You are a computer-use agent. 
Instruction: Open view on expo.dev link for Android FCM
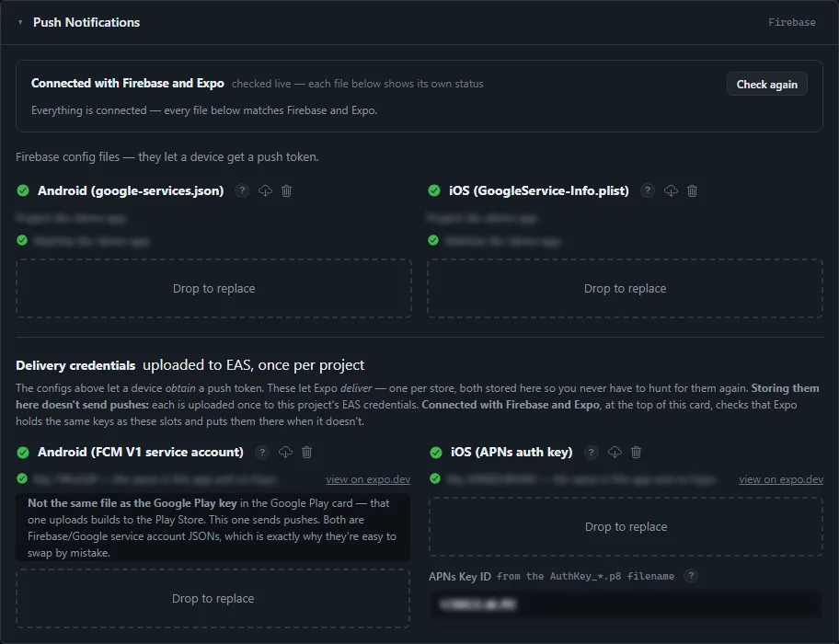pyautogui.click(x=368, y=479)
